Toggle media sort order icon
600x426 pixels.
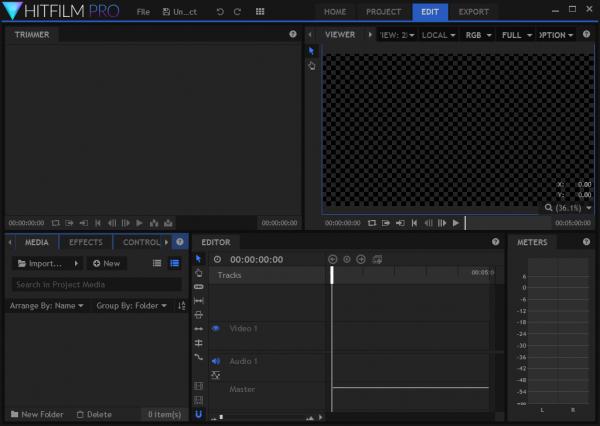[182, 306]
